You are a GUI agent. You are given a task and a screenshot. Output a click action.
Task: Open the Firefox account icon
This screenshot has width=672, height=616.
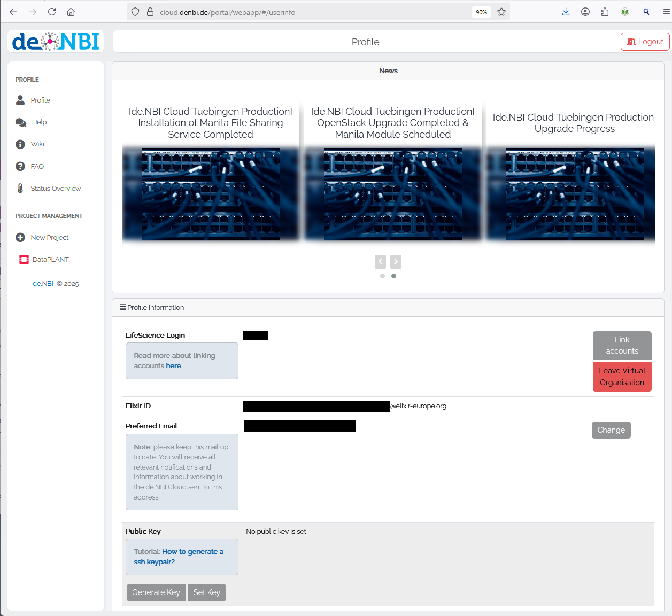(585, 12)
